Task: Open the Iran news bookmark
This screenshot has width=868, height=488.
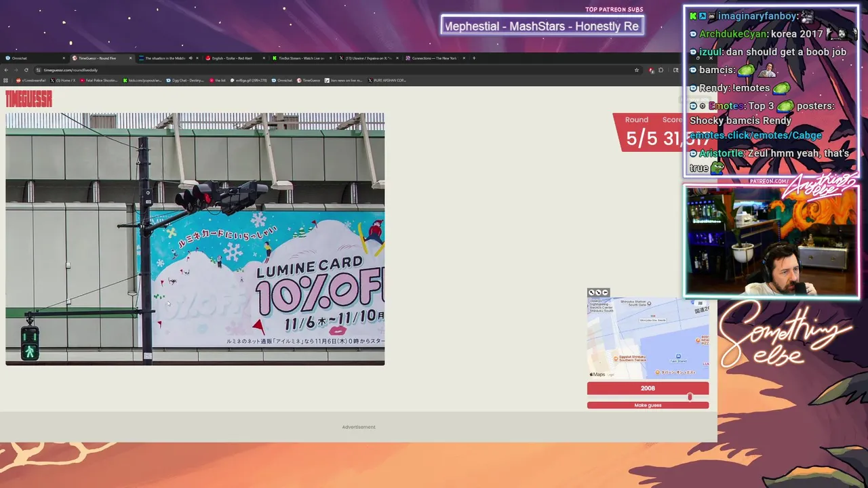Action: 344,81
